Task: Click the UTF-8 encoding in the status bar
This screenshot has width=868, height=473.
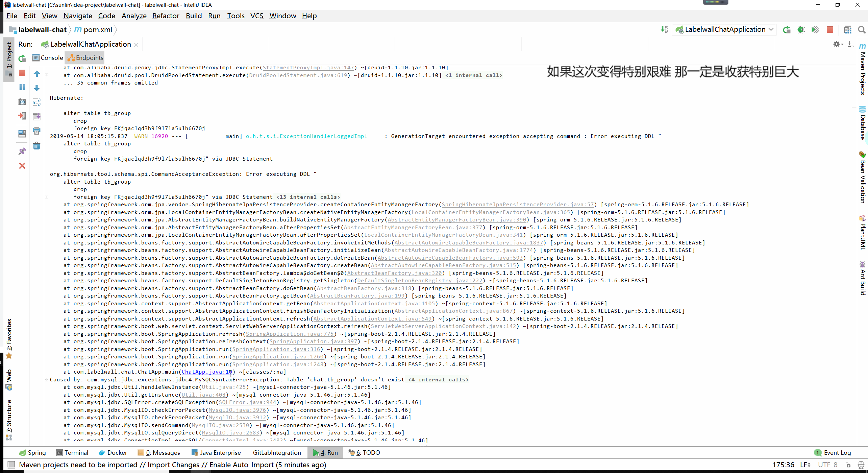Action: [827, 465]
